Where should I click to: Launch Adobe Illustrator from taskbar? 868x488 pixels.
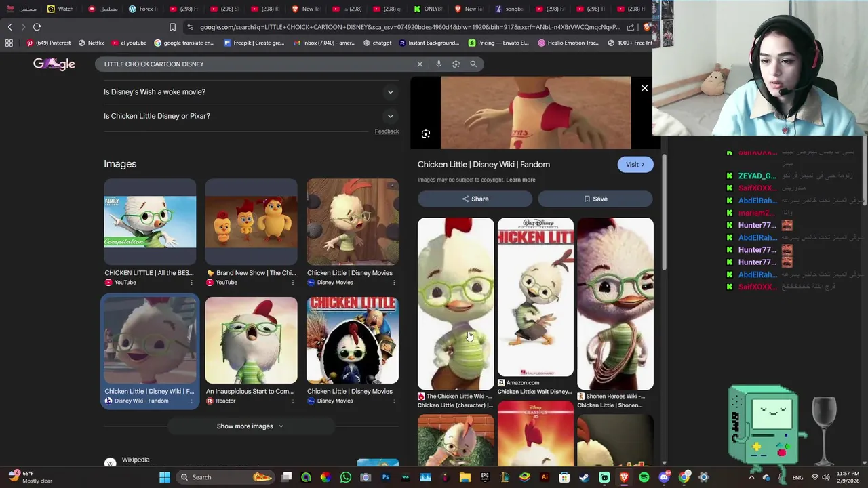pos(544,477)
